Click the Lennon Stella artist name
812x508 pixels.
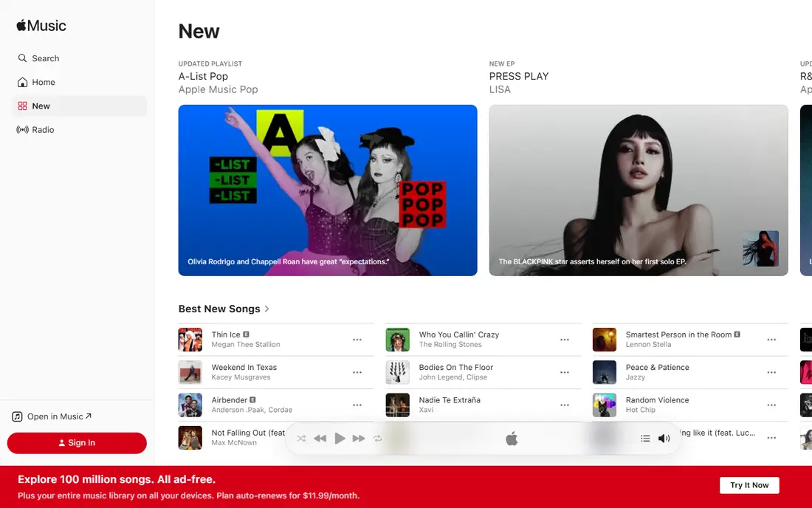coord(648,344)
